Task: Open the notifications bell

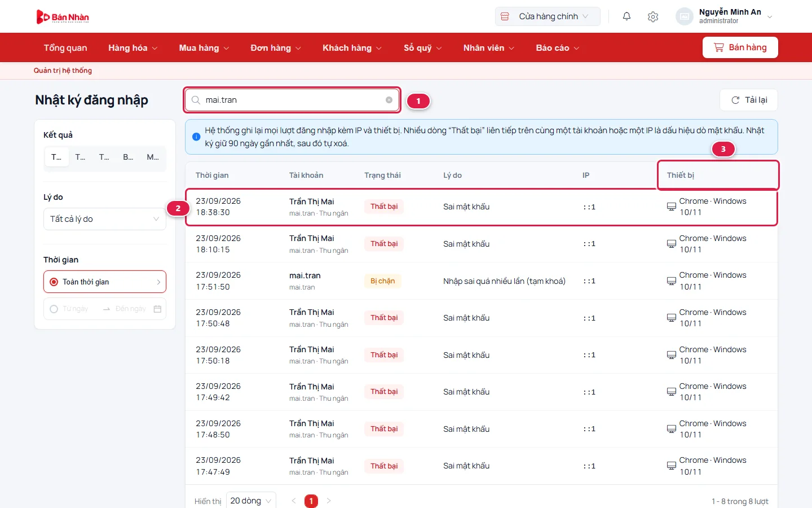Action: [x=626, y=16]
